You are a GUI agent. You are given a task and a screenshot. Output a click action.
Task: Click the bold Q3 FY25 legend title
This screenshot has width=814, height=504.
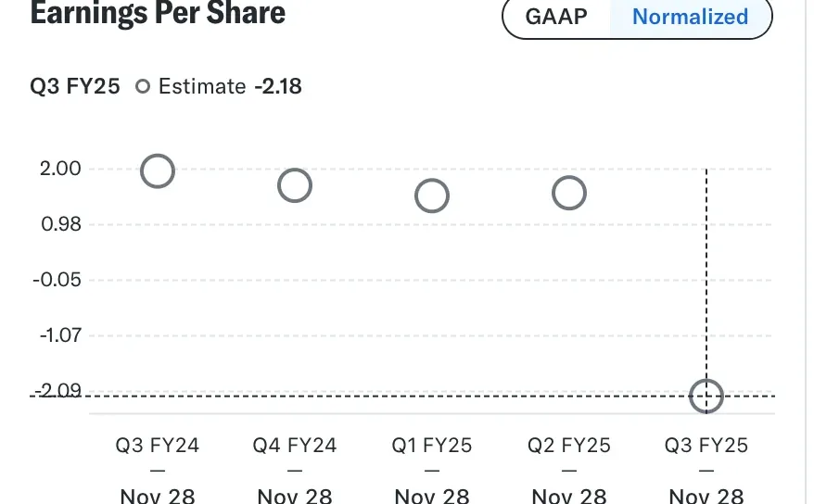coord(75,86)
